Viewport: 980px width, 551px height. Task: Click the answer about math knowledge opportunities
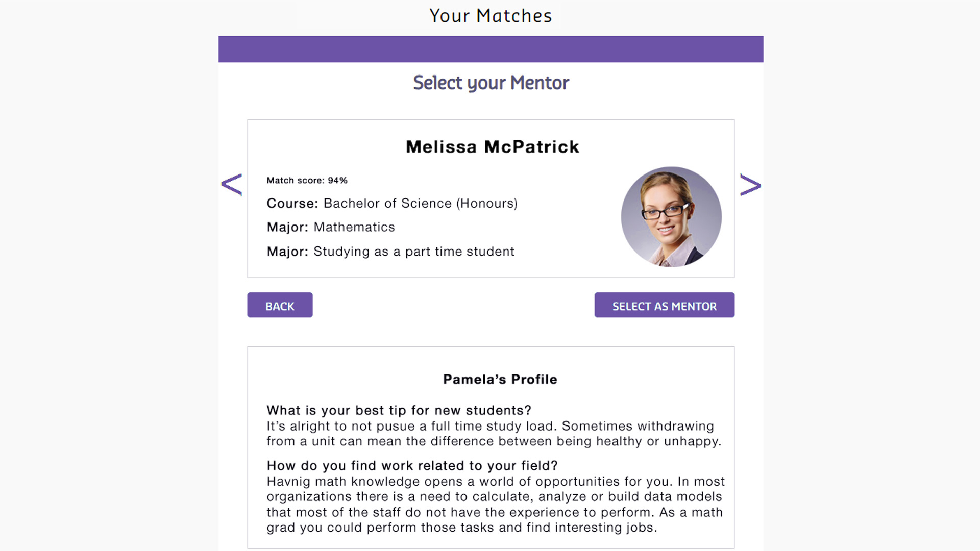495,482
